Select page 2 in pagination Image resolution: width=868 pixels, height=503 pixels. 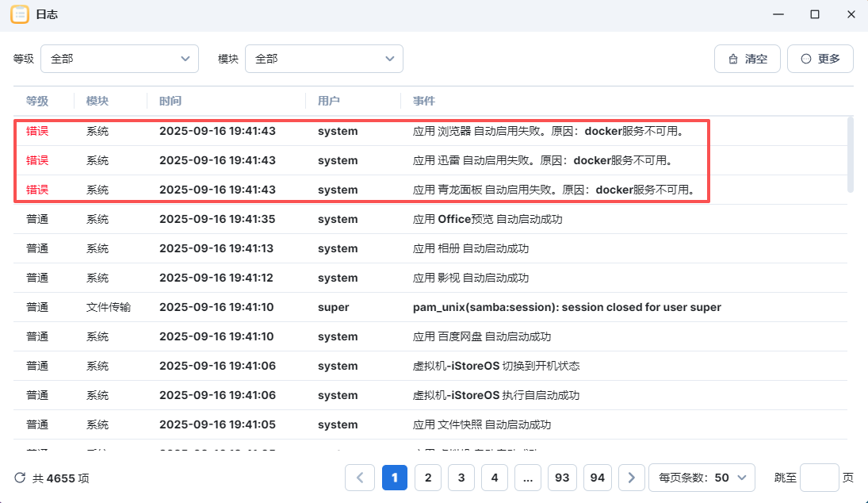pyautogui.click(x=428, y=478)
